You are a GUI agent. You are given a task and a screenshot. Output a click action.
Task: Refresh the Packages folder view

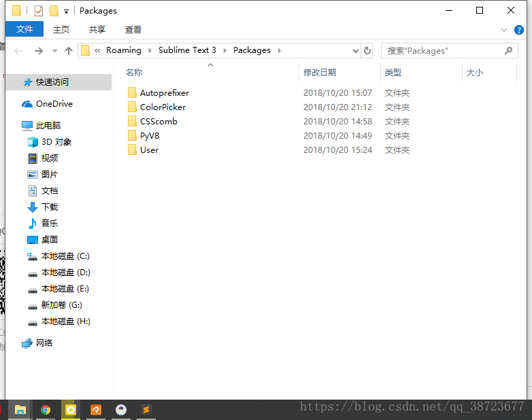pos(367,51)
